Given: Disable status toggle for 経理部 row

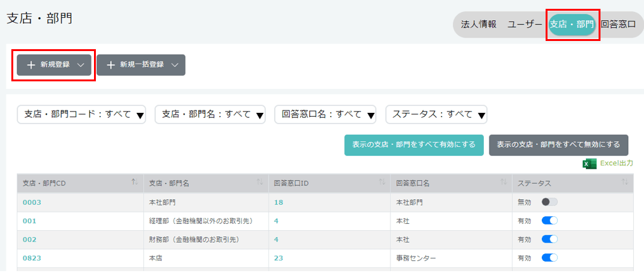Looking at the screenshot, I should (x=549, y=221).
